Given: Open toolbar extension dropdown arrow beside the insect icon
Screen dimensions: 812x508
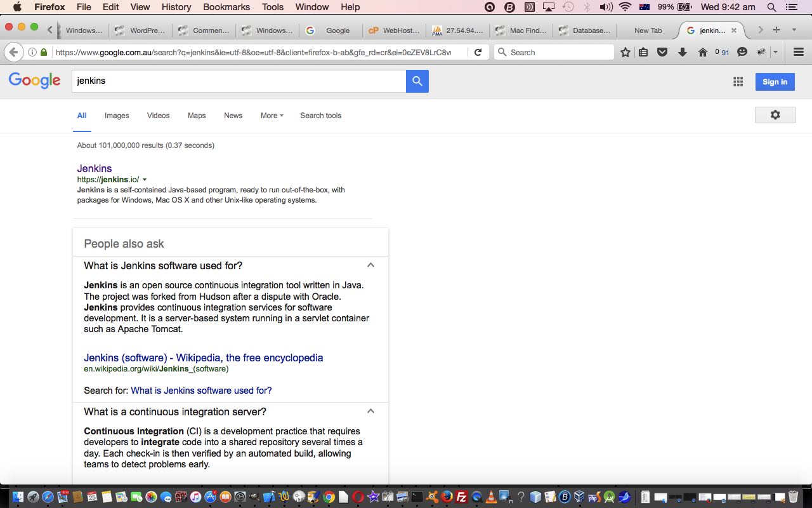Looking at the screenshot, I should point(775,52).
